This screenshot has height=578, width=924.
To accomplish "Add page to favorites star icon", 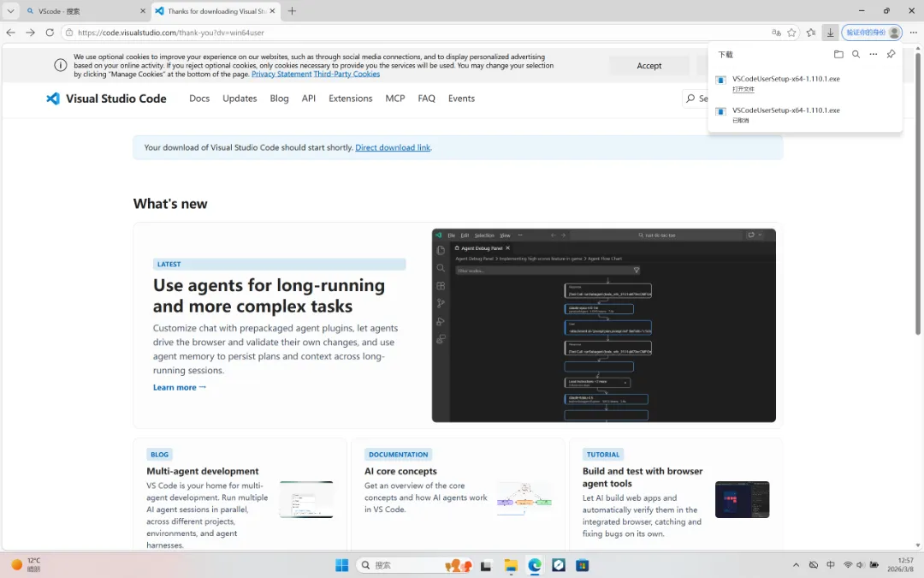I will click(x=792, y=33).
